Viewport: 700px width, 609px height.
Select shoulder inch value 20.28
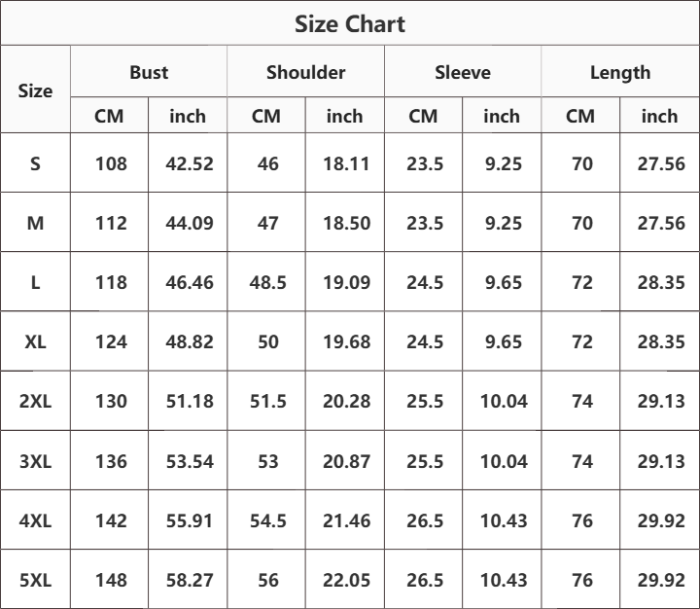click(346, 401)
